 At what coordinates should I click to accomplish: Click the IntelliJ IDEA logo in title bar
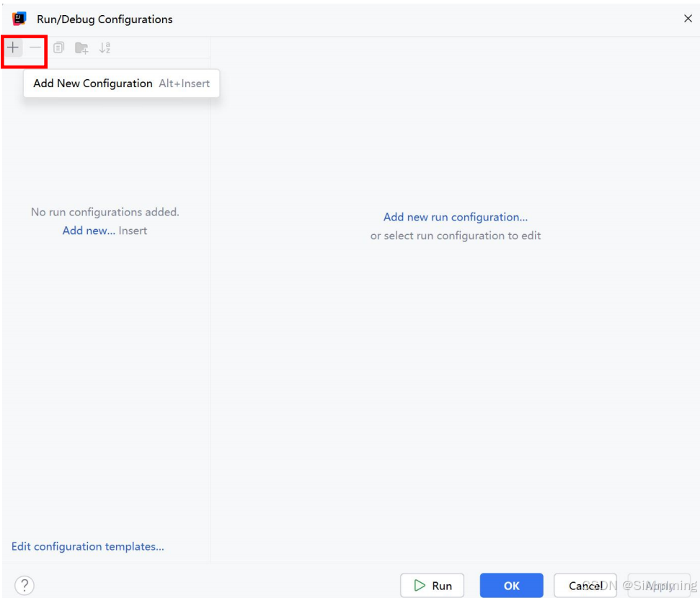tap(19, 19)
